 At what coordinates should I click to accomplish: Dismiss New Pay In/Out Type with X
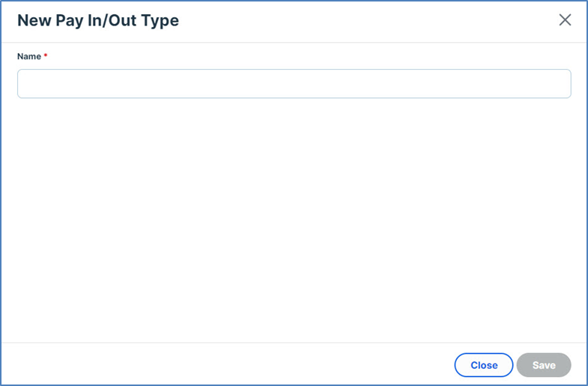pos(565,20)
